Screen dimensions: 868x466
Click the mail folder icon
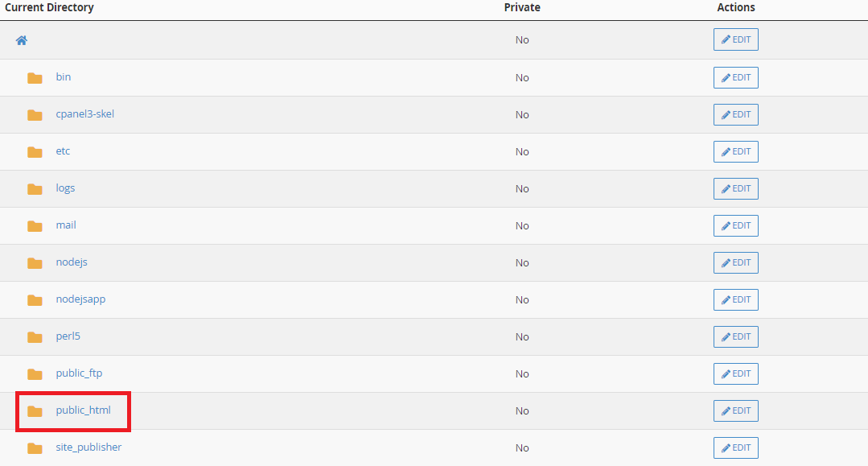click(x=35, y=226)
